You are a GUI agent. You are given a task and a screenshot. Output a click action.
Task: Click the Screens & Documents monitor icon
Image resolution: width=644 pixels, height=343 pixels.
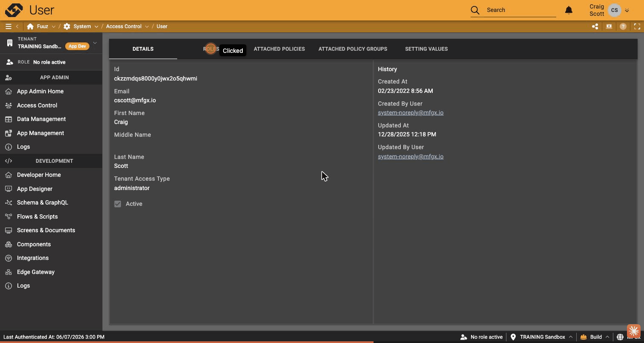(x=8, y=230)
